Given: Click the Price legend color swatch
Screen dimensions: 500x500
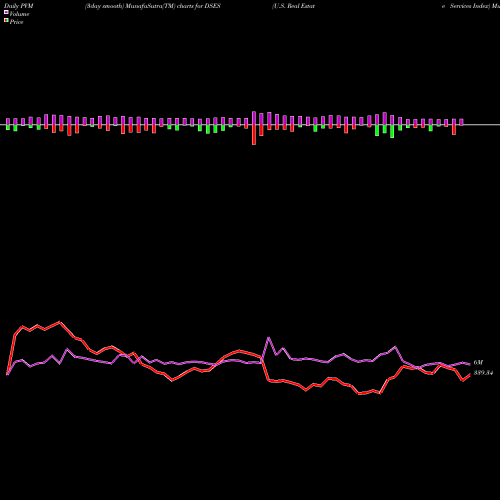Looking at the screenshot, I should pos(6,21).
